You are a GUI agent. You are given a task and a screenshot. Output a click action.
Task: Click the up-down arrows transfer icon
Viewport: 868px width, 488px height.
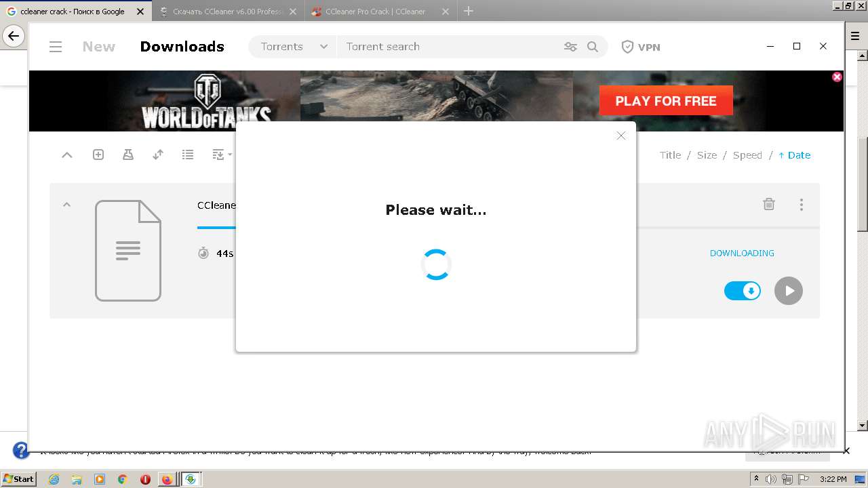coord(158,155)
